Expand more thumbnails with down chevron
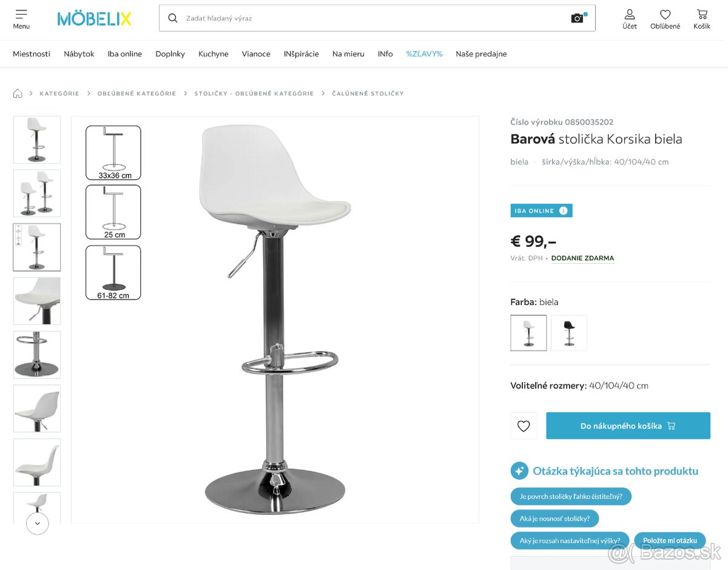The height and width of the screenshot is (570, 728). click(38, 523)
